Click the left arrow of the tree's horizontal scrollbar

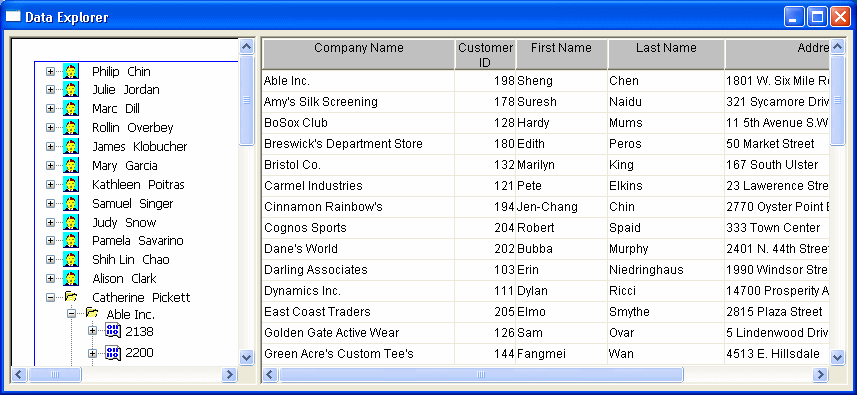pyautogui.click(x=19, y=374)
